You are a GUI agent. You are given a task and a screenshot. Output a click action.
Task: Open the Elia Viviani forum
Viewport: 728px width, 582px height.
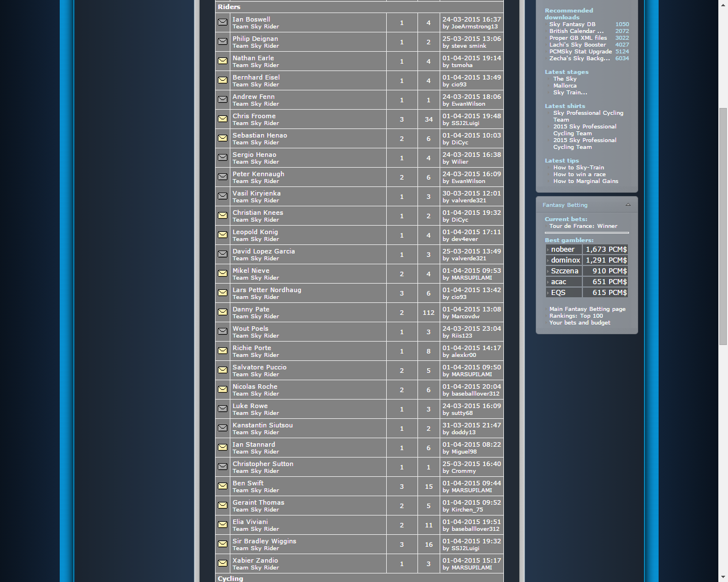click(x=250, y=522)
